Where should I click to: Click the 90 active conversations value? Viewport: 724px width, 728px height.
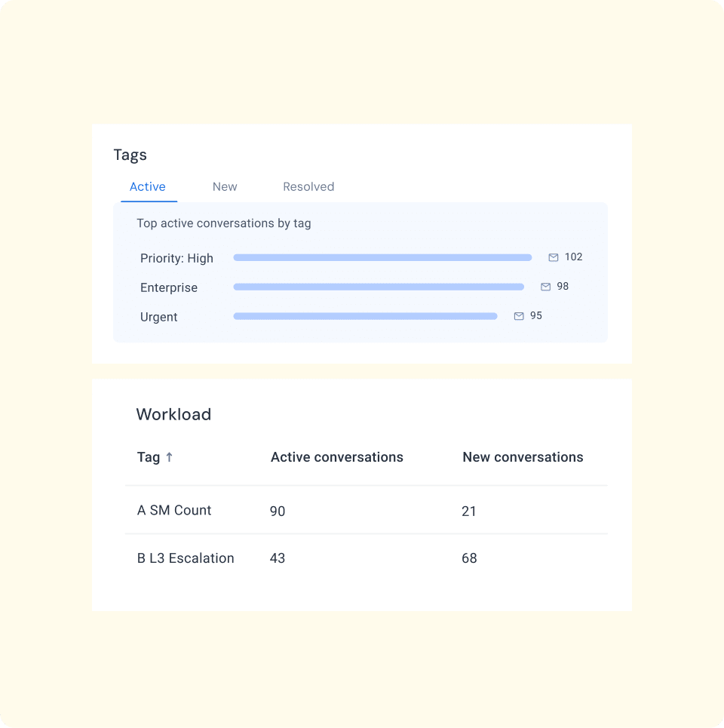click(278, 511)
